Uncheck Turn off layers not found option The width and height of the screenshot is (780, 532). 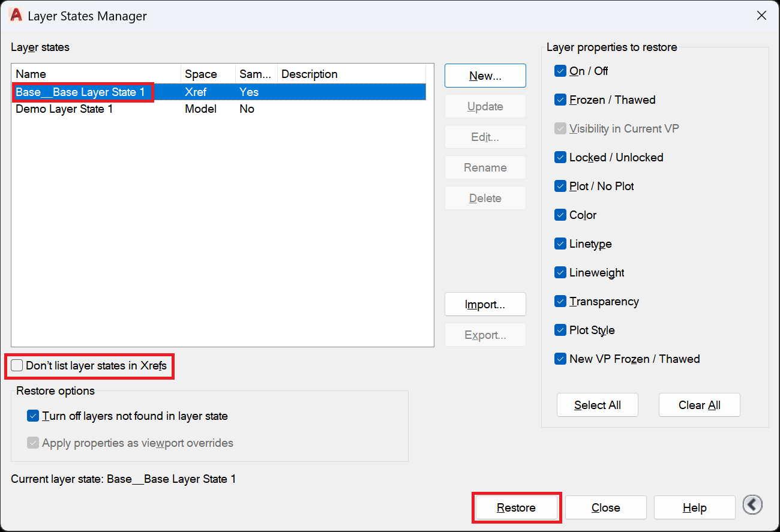point(34,416)
